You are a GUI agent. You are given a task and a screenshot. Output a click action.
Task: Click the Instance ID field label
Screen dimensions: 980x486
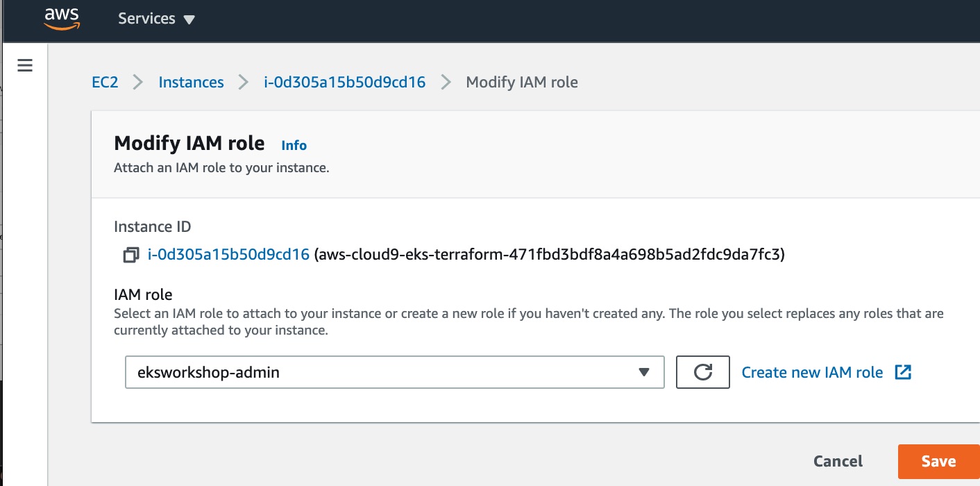152,226
